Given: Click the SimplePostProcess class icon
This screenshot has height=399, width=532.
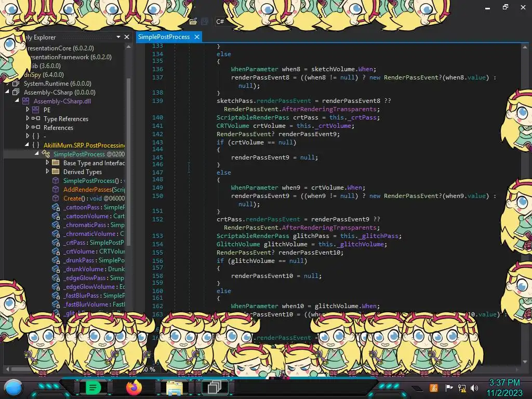Looking at the screenshot, I should 46,154.
